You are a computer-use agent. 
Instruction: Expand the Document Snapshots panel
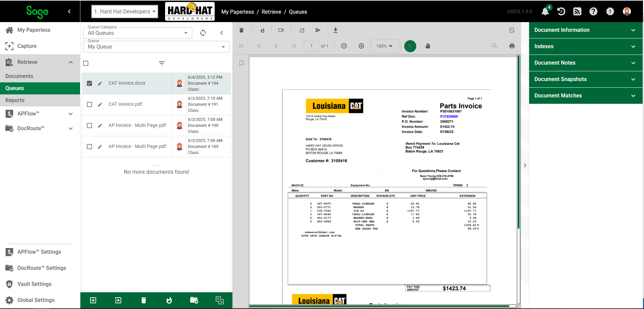[x=586, y=79]
